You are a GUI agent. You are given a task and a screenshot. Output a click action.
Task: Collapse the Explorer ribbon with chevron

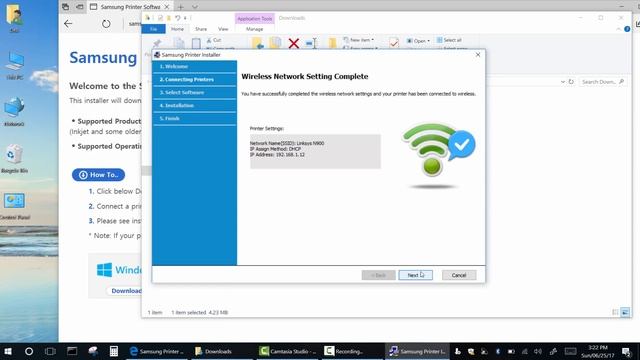point(618,29)
